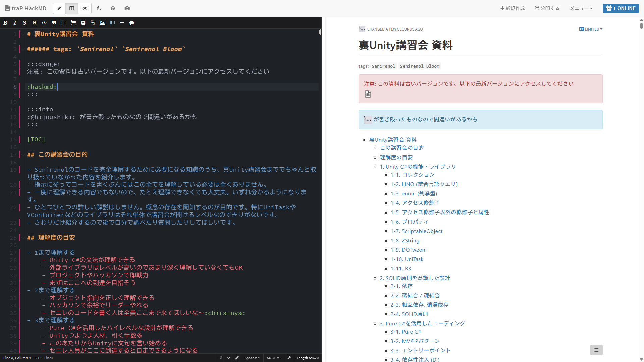The image size is (644, 362).
Task: Switch to edit-only mode with pencil icon
Action: pyautogui.click(x=59, y=8)
